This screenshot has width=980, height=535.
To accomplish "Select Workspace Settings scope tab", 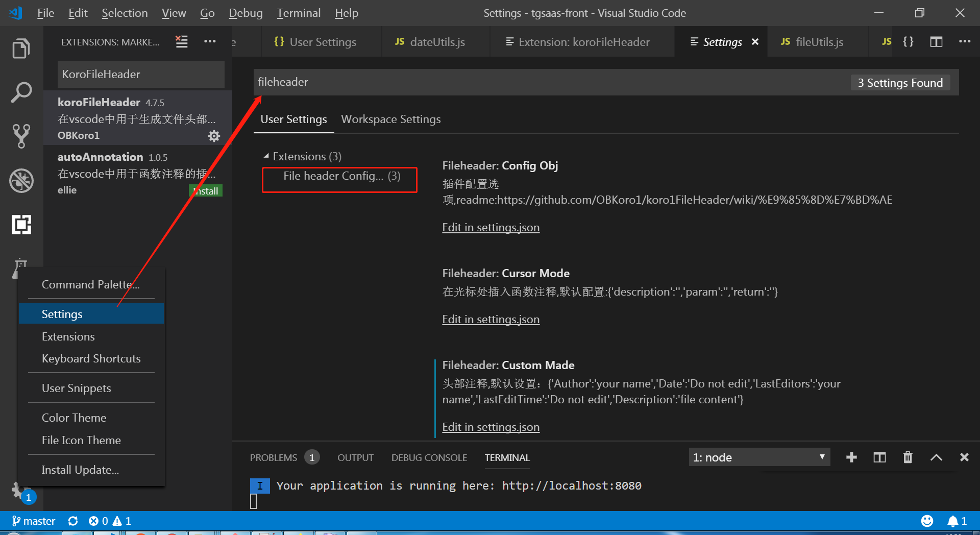I will 390,119.
